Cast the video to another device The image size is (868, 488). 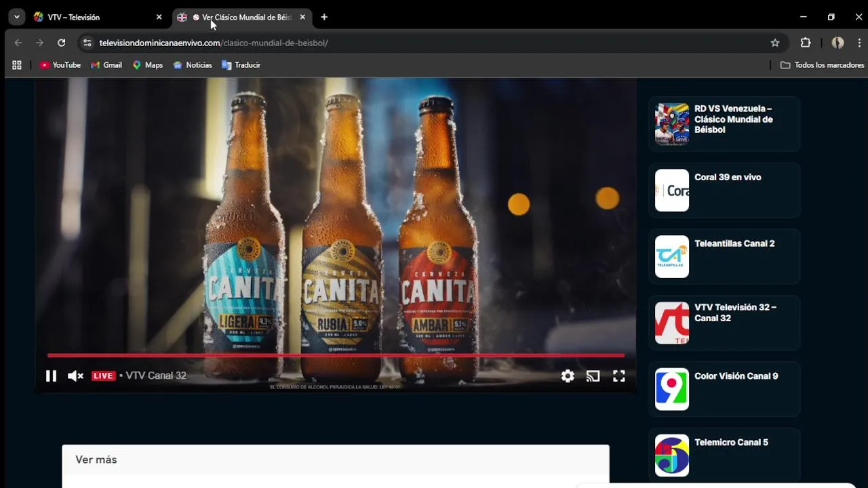[x=593, y=376]
